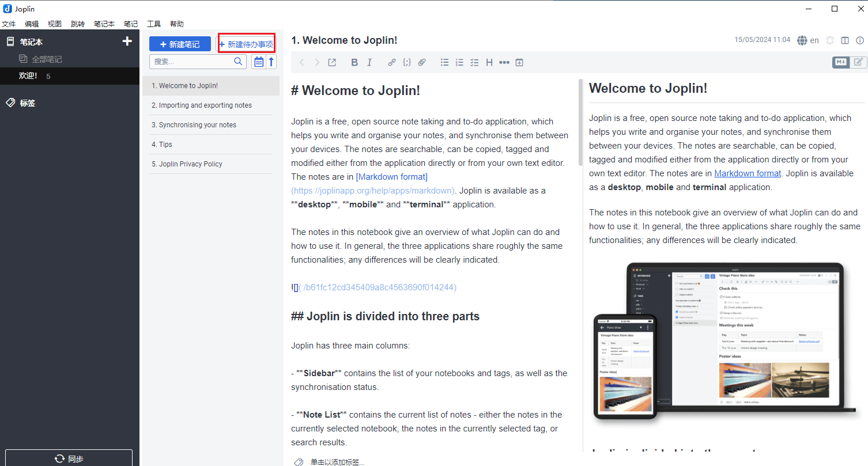Viewport: 868px width, 466px height.
Task: Insert current date-time with calendar-plus icon
Action: (x=519, y=63)
